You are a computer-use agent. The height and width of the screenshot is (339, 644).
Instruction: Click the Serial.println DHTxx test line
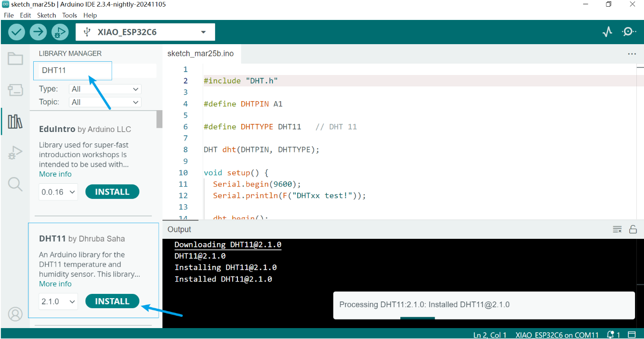coord(289,195)
